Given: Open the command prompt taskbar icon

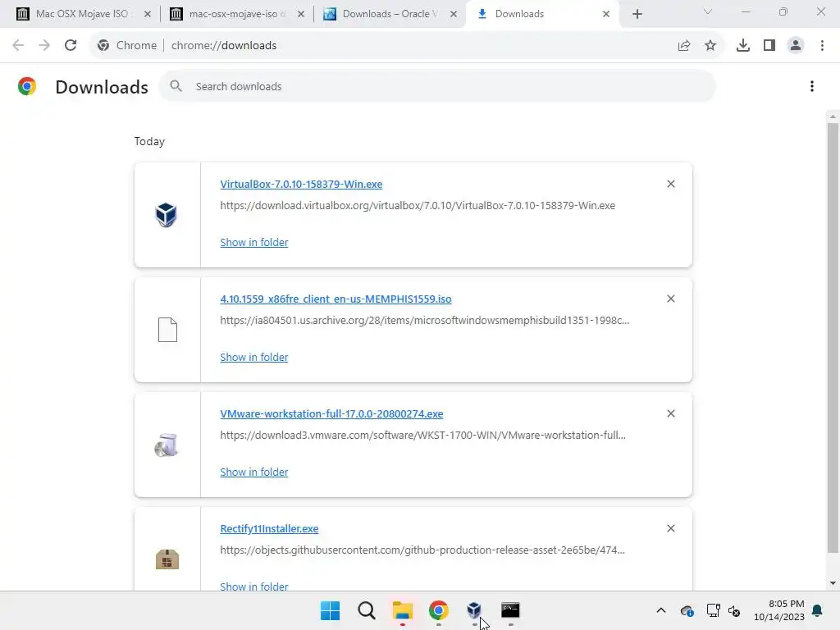Looking at the screenshot, I should (510, 610).
